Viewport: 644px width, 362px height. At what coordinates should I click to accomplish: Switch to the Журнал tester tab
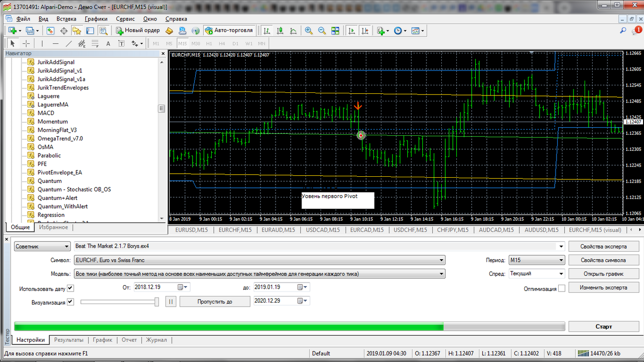click(x=156, y=340)
